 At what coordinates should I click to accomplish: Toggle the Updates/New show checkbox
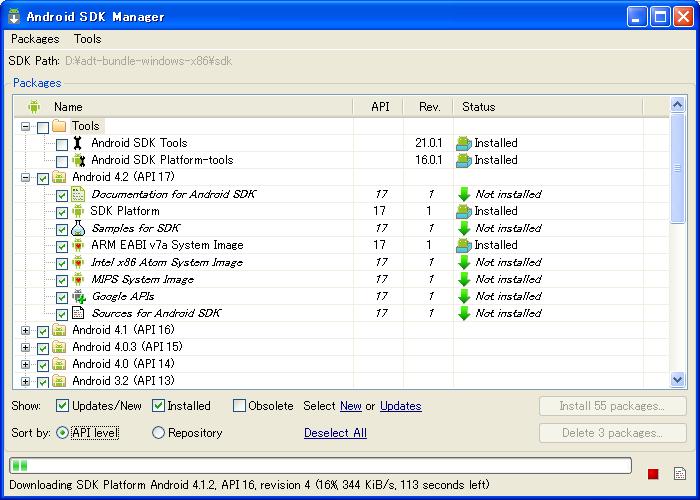tap(62, 405)
